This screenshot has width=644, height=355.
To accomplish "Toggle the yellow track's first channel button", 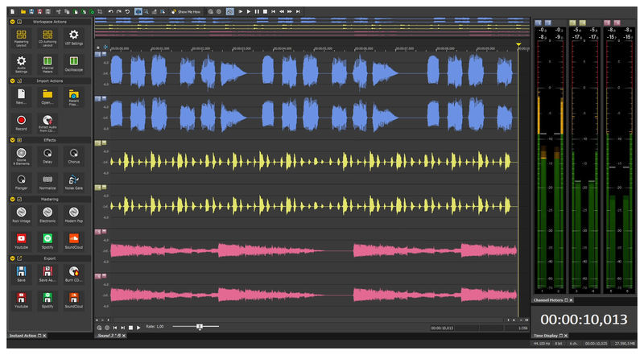I will pos(97,142).
